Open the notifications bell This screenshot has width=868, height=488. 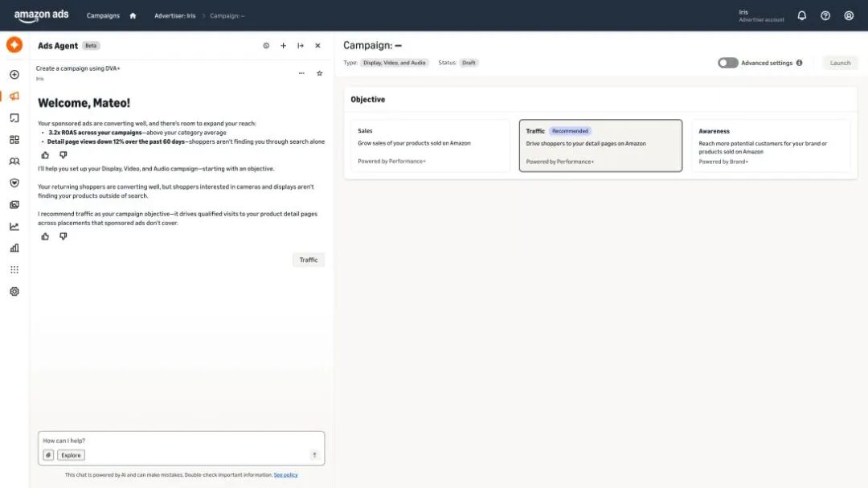point(801,15)
